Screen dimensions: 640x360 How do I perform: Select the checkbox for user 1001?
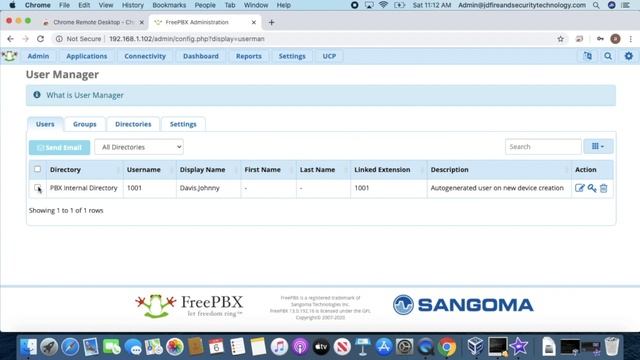coord(38,188)
